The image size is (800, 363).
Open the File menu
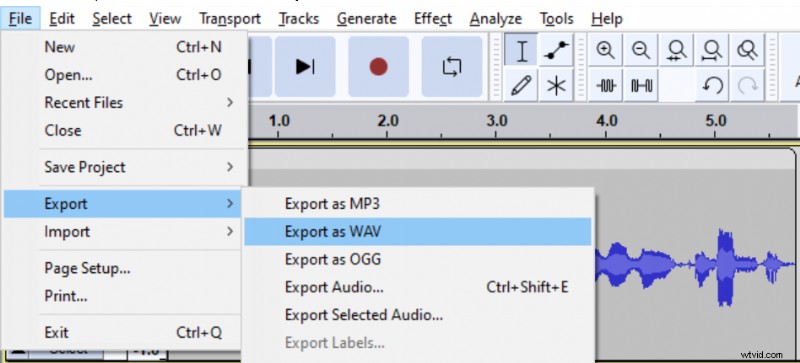[20, 19]
